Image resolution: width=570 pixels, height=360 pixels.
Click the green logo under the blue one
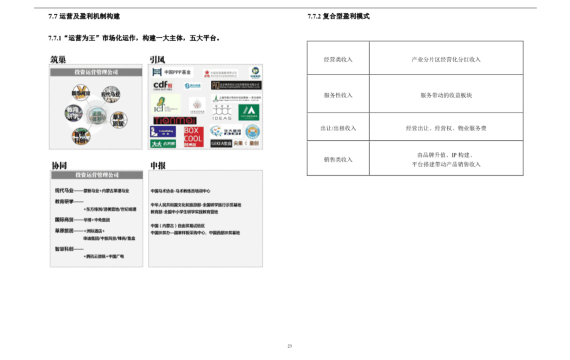pos(163,144)
